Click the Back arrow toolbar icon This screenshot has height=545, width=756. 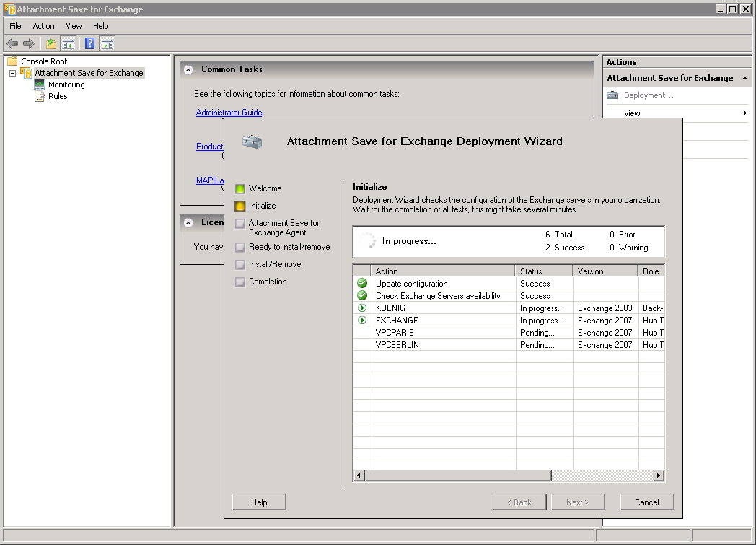12,44
